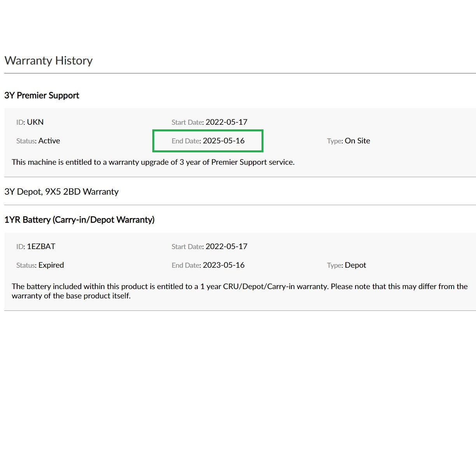Click the Warranty History heading
The height and width of the screenshot is (469, 476).
point(49,61)
